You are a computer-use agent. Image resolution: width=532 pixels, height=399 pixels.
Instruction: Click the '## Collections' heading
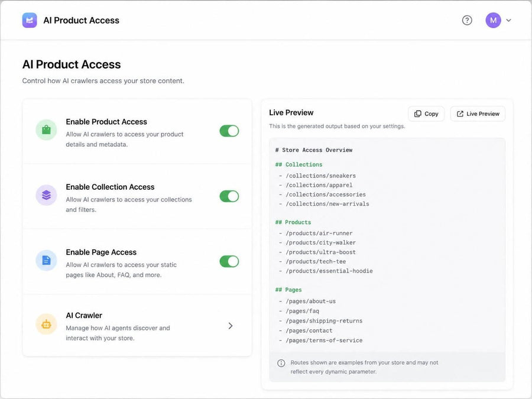[299, 164]
